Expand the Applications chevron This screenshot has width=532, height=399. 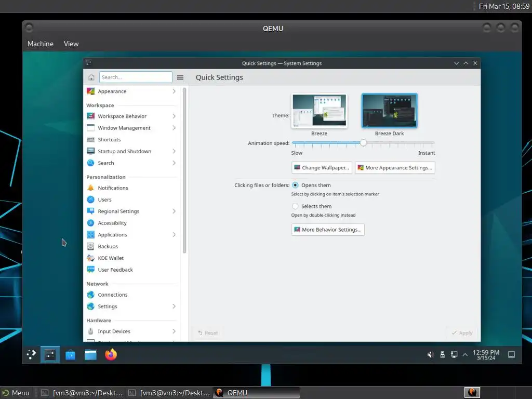(174, 235)
